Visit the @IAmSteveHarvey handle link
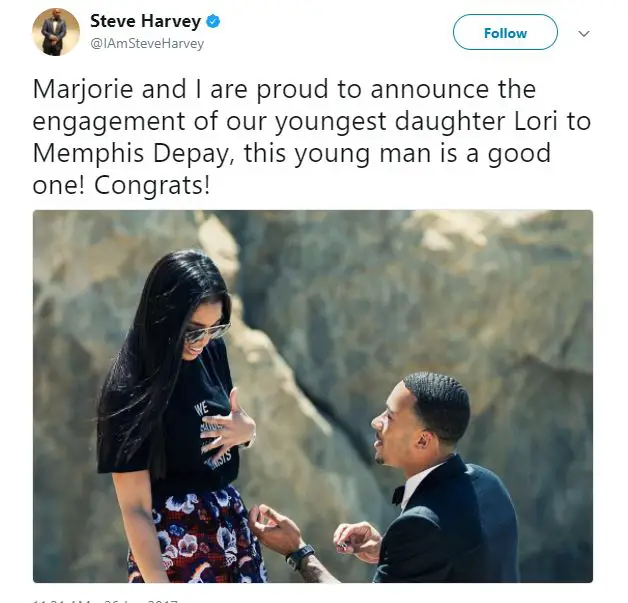 pos(147,44)
